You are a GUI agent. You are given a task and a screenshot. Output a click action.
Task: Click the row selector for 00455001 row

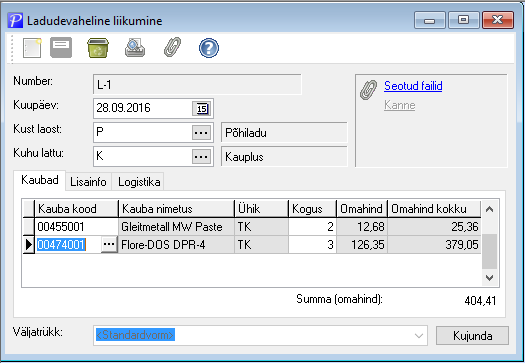(x=28, y=227)
